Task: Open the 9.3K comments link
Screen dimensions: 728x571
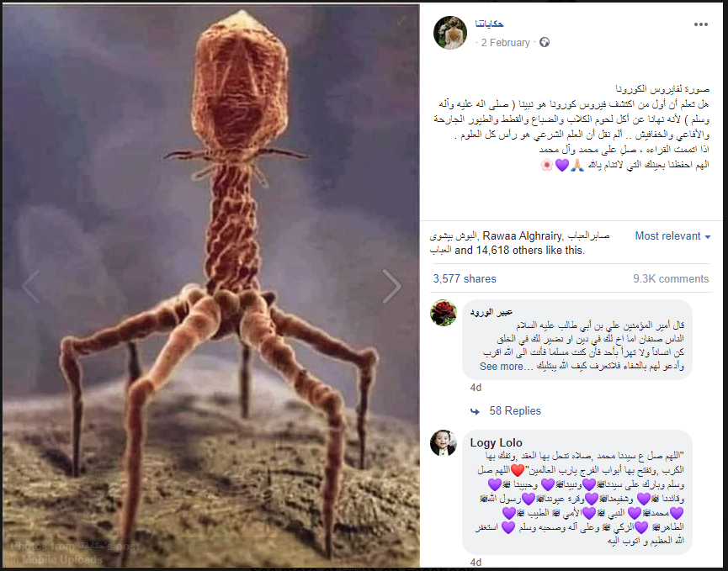Action: [671, 279]
